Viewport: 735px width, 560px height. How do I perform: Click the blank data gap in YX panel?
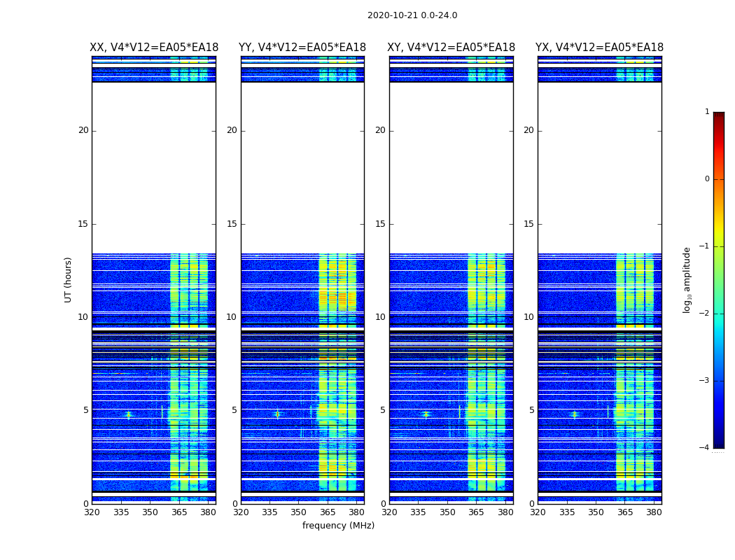click(x=599, y=168)
